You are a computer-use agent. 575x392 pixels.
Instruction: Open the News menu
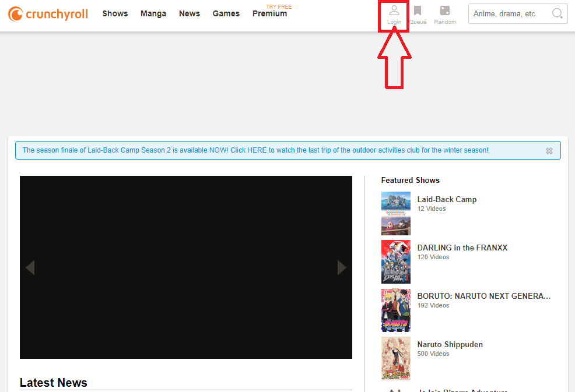[x=190, y=13]
